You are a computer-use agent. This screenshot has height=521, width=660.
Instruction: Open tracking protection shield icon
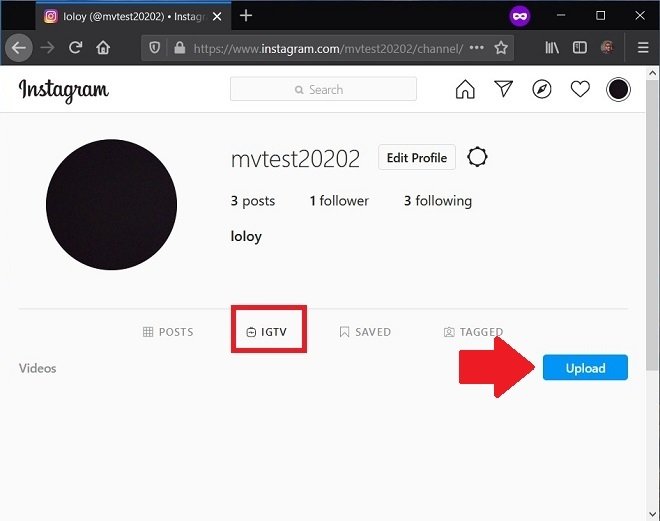point(154,48)
